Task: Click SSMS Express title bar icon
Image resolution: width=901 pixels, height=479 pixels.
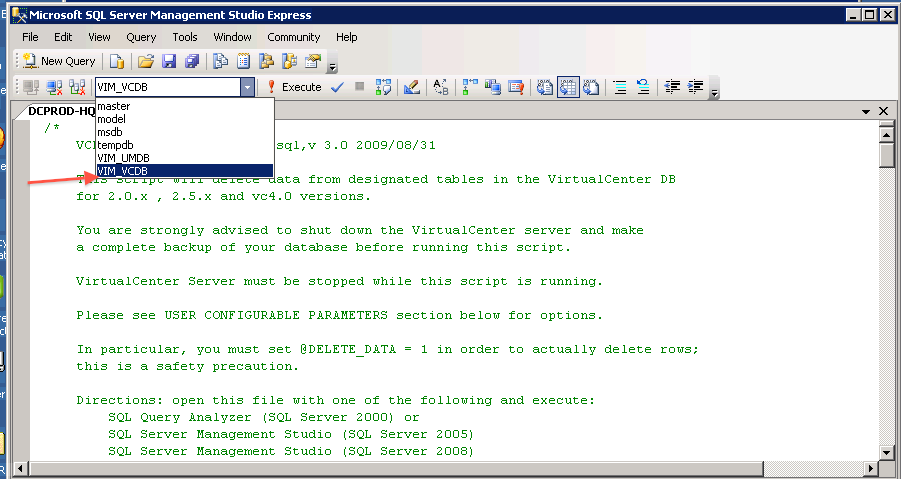Action: point(19,15)
